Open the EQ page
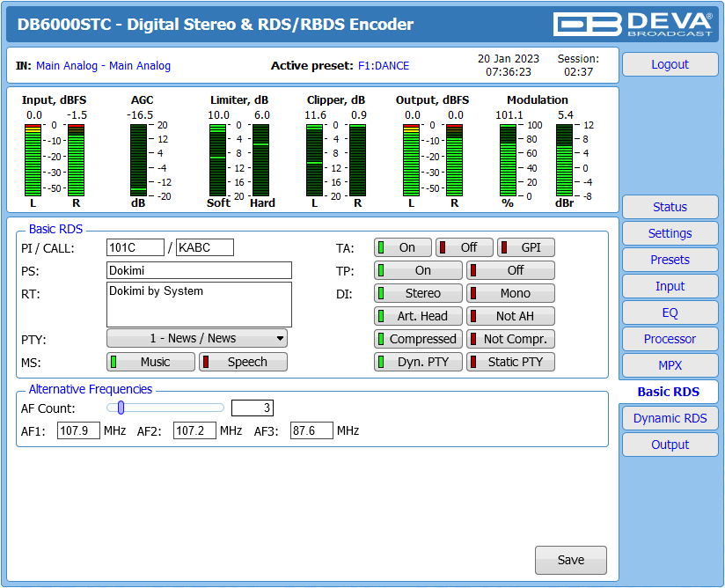The image size is (725, 588). [670, 312]
